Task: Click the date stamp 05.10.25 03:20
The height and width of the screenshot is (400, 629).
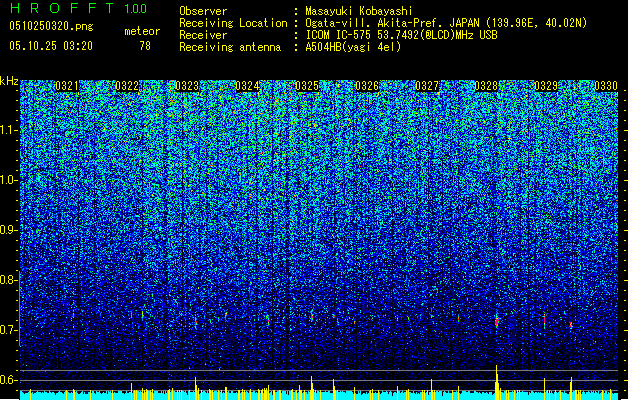Action: click(x=51, y=46)
